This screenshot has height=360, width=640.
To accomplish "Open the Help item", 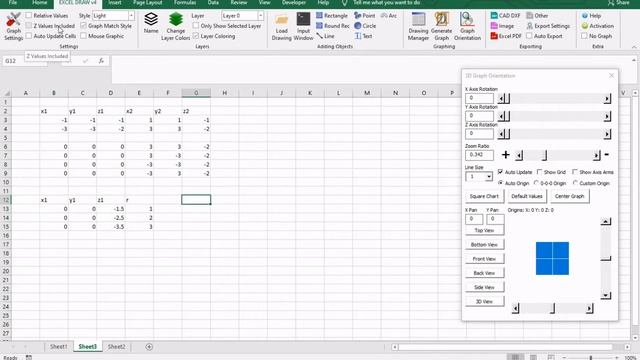I will (x=591, y=16).
